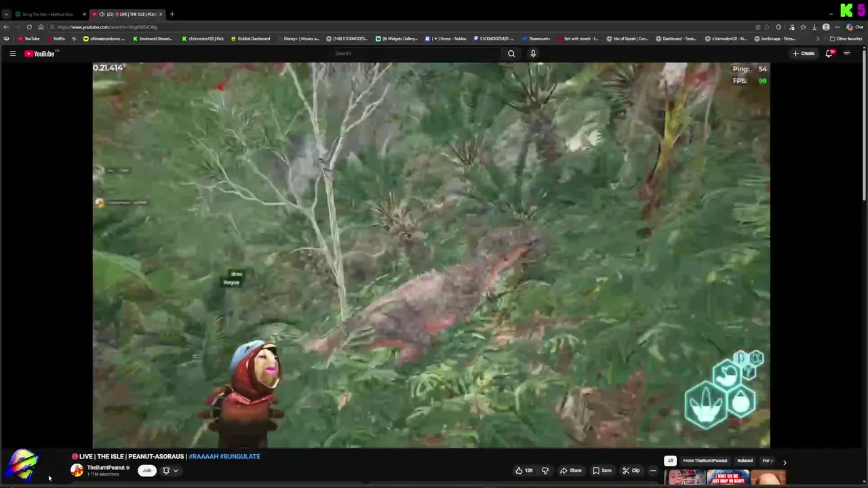Reload the page
The height and width of the screenshot is (488, 868).
(x=29, y=27)
